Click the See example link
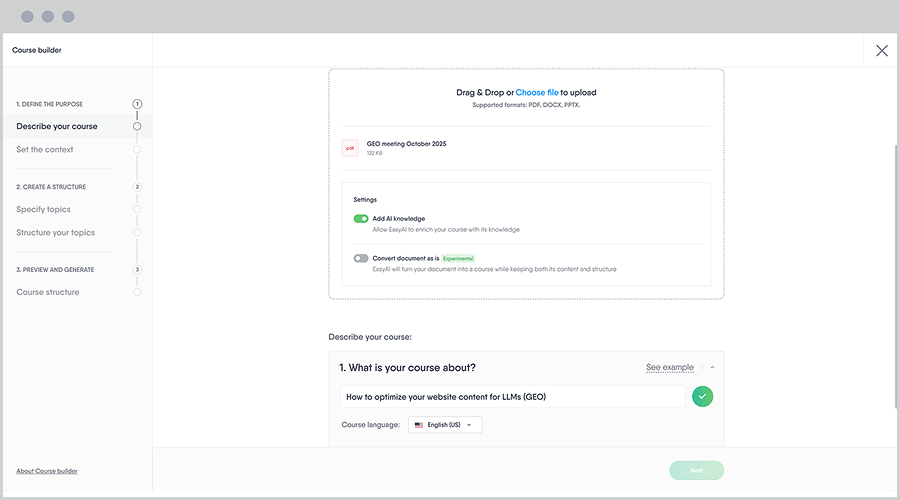 [x=669, y=368]
